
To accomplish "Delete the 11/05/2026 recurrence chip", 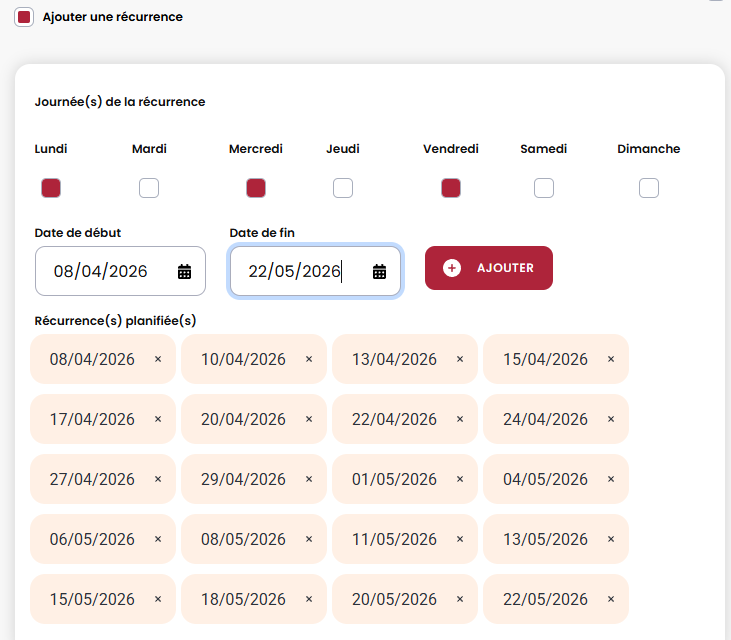I will (x=460, y=539).
